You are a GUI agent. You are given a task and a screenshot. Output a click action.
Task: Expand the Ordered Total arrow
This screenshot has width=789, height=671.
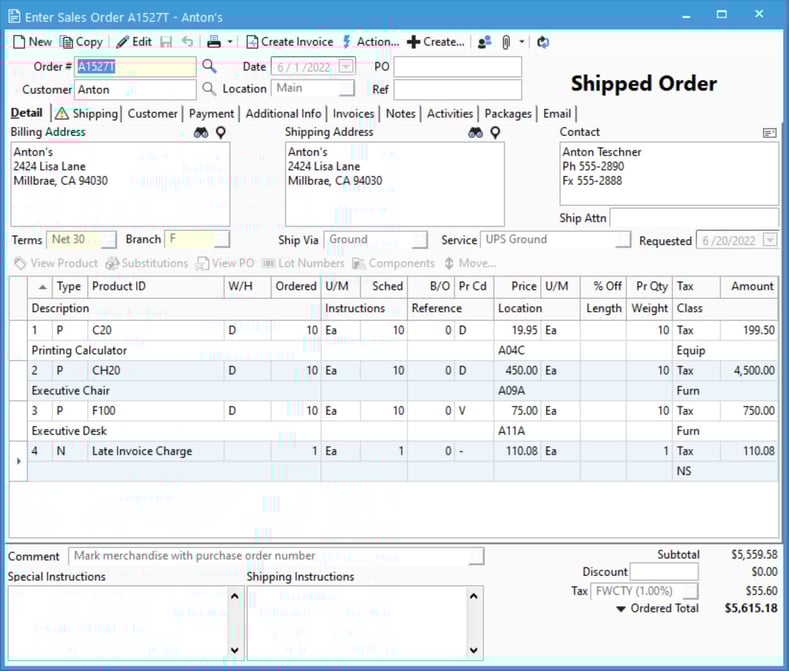click(x=621, y=608)
